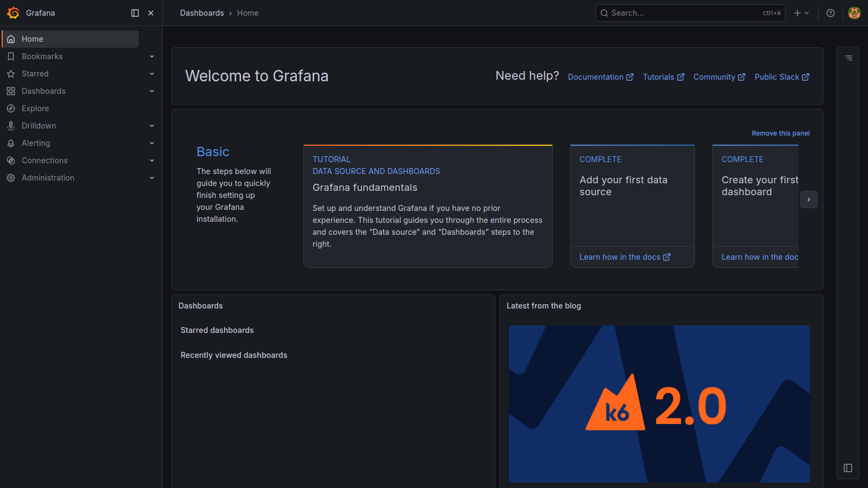Click external link icon beside Community
Screen dimensions: 868x488
pyautogui.click(x=742, y=77)
